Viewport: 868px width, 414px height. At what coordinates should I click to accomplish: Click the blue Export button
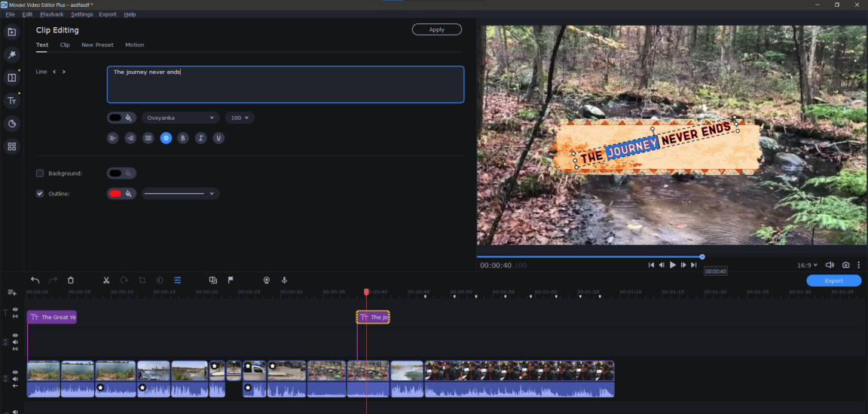[833, 281]
